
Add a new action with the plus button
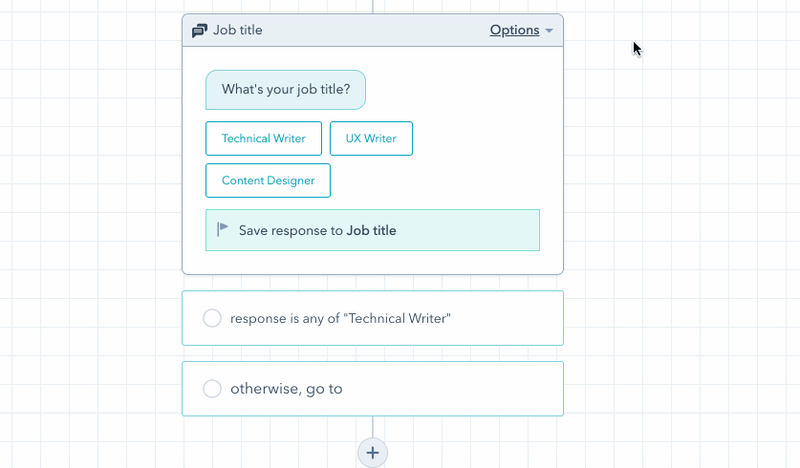coord(372,453)
